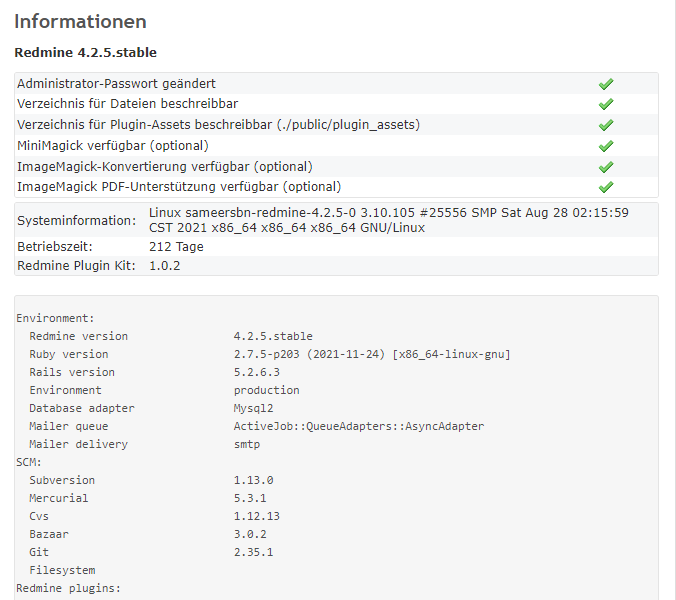Click the Bazaar label
This screenshot has height=600, width=676.
coord(49,534)
